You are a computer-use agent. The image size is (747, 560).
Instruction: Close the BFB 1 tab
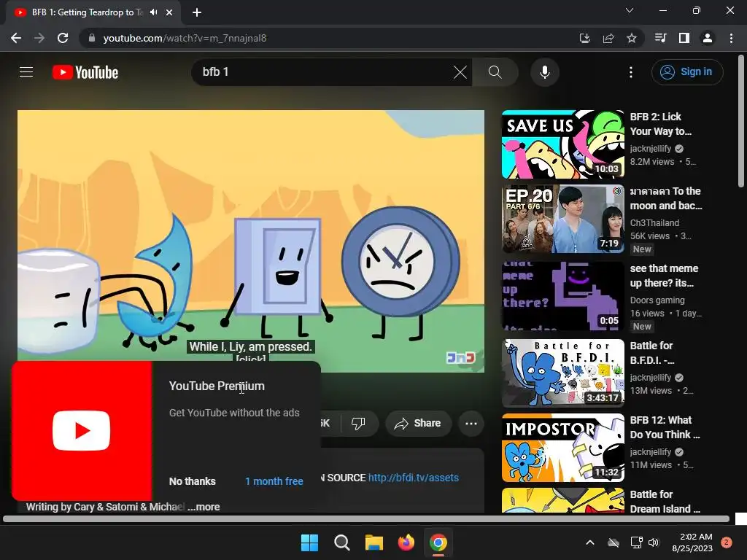(169, 12)
